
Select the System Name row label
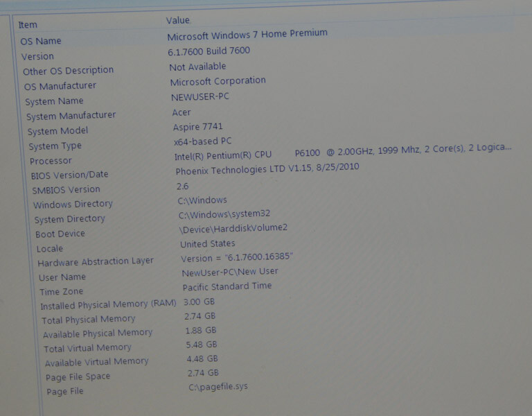54,101
